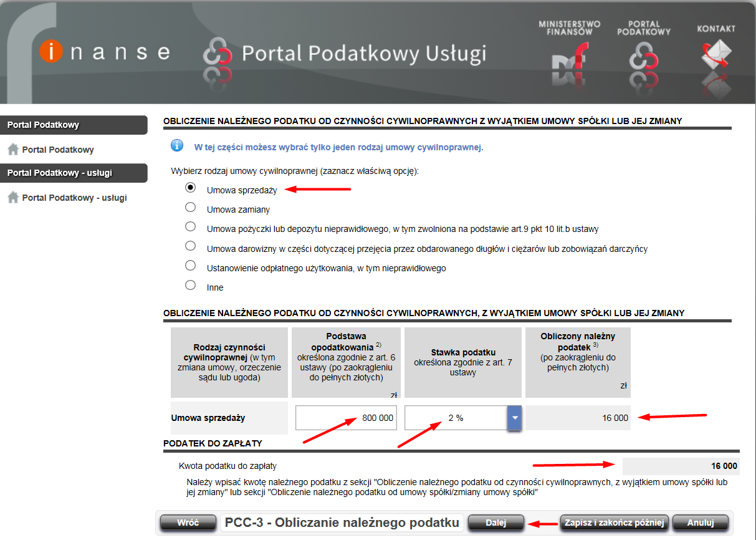Follow the Portal Podatkowy sidebar link
The image size is (756, 540).
click(58, 150)
